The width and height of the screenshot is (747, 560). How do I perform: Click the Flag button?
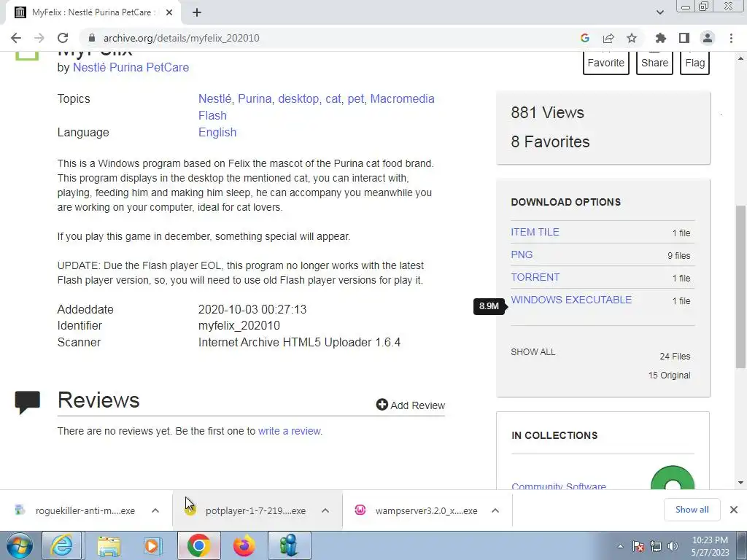tap(695, 63)
